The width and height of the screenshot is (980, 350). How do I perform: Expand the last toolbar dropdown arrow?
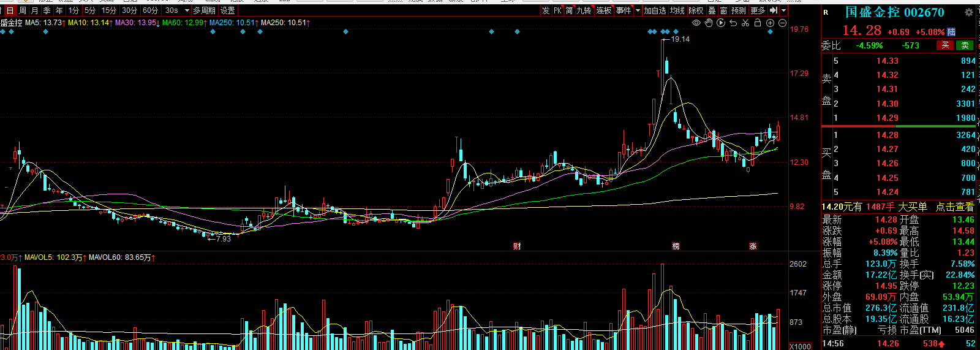coord(783,10)
